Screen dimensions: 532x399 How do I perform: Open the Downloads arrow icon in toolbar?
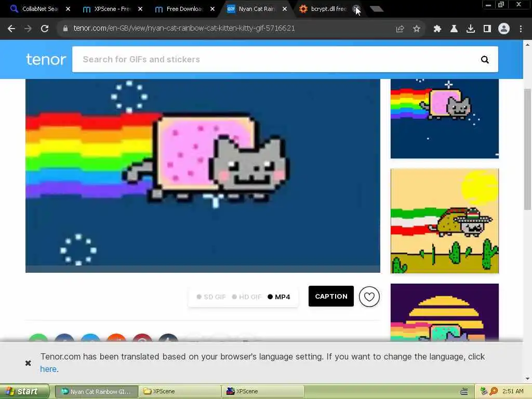(x=471, y=29)
